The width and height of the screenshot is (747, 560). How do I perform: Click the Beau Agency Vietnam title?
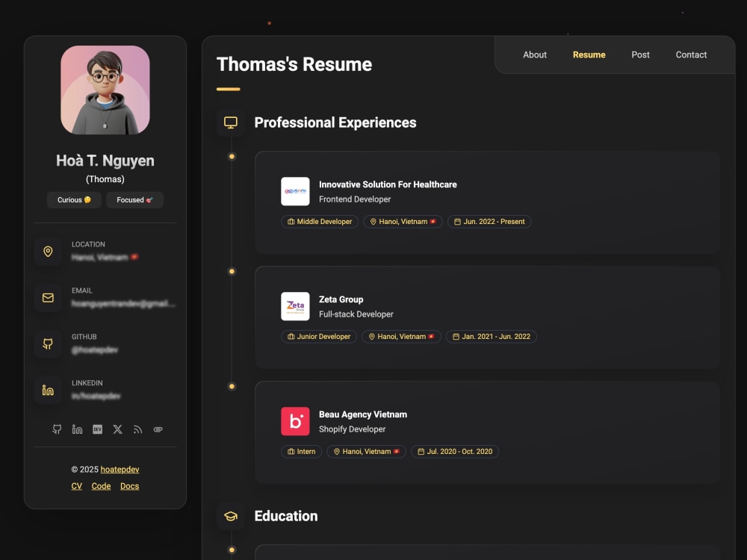(363, 414)
